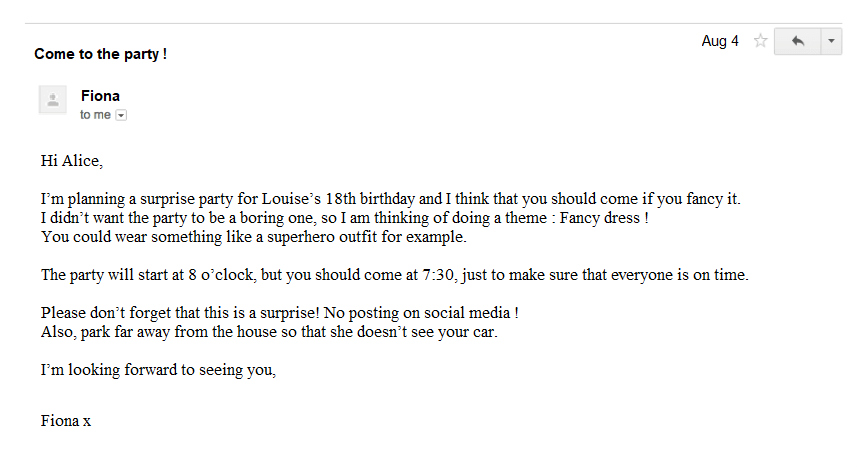Click the line about parking far away
The width and height of the screenshot is (857, 468).
(269, 332)
